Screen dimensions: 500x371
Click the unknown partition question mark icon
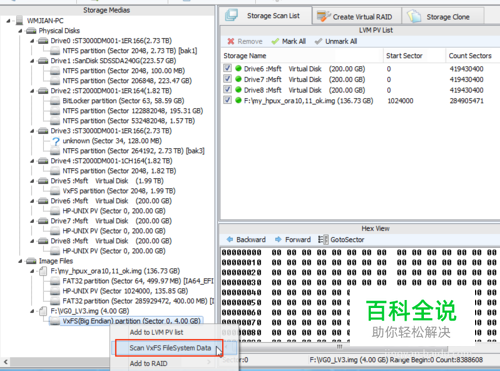click(x=56, y=141)
